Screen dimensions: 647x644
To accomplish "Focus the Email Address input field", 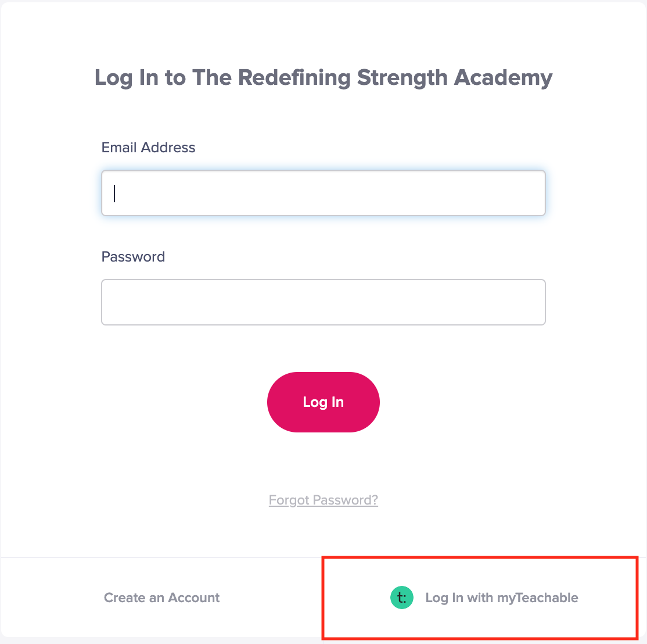I will click(x=323, y=193).
